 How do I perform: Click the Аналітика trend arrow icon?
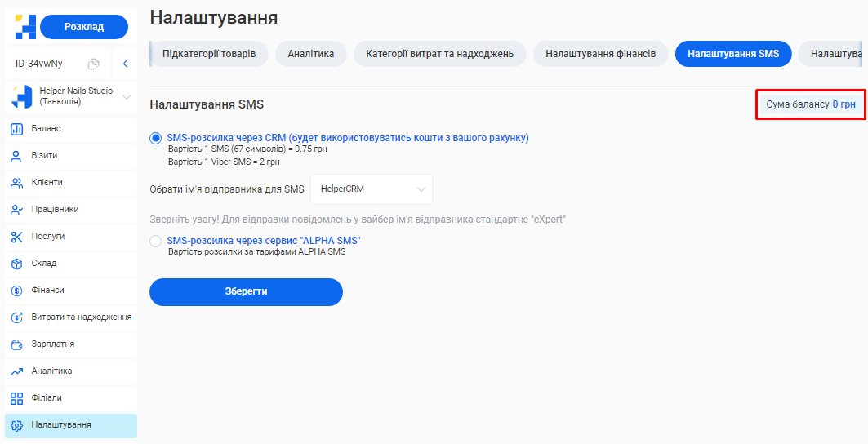coord(16,371)
